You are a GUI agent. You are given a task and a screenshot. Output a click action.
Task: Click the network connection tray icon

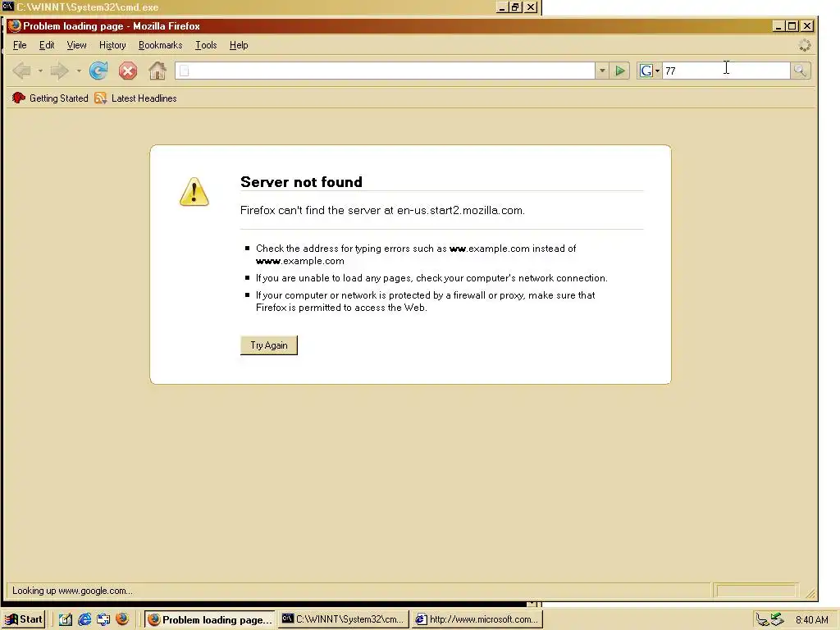tap(762, 620)
